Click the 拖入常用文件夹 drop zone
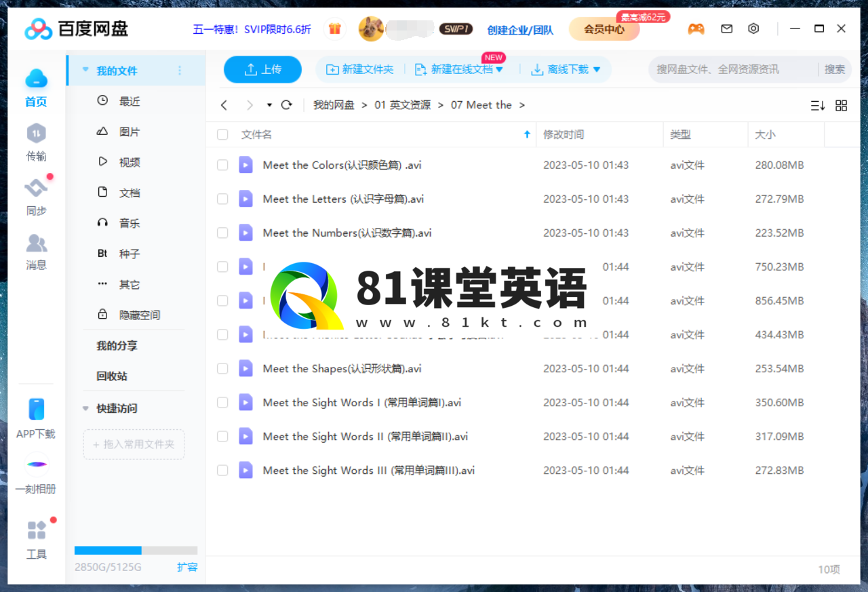 134,445
